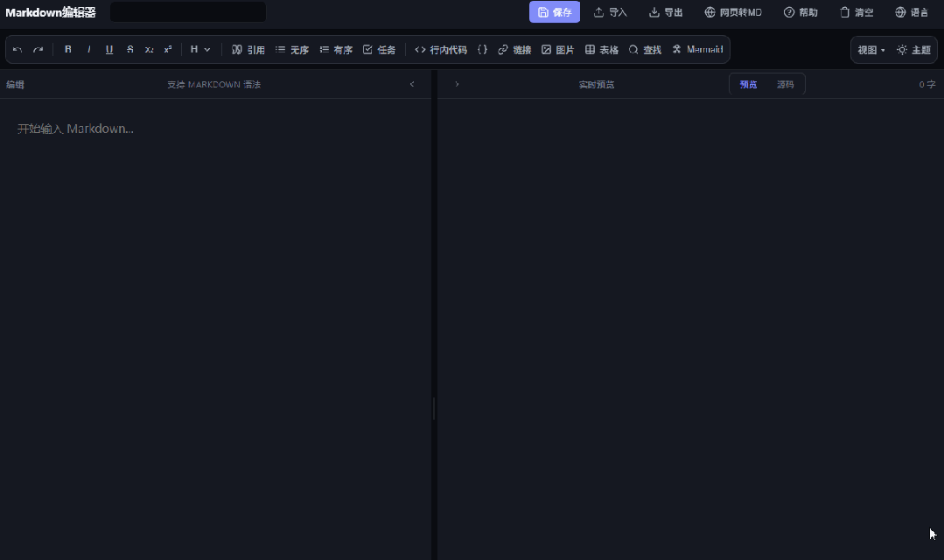Toggle italic formatting
944x560 pixels.
pos(88,49)
